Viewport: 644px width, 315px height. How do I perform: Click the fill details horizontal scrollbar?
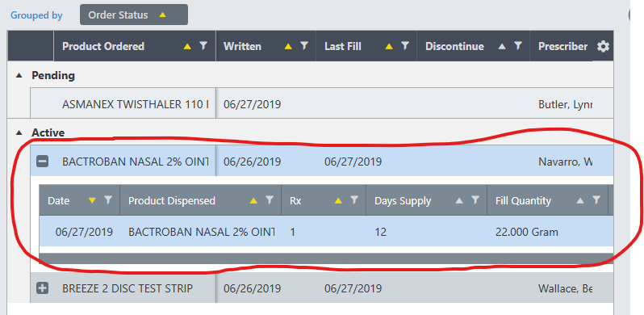326,258
